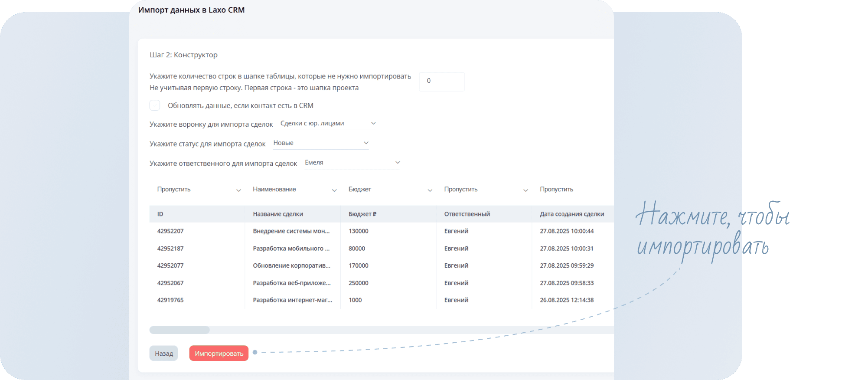Image resolution: width=868 pixels, height=380 pixels.
Task: Expand the 'Наименование' column mapping dropdown
Action: (x=294, y=190)
